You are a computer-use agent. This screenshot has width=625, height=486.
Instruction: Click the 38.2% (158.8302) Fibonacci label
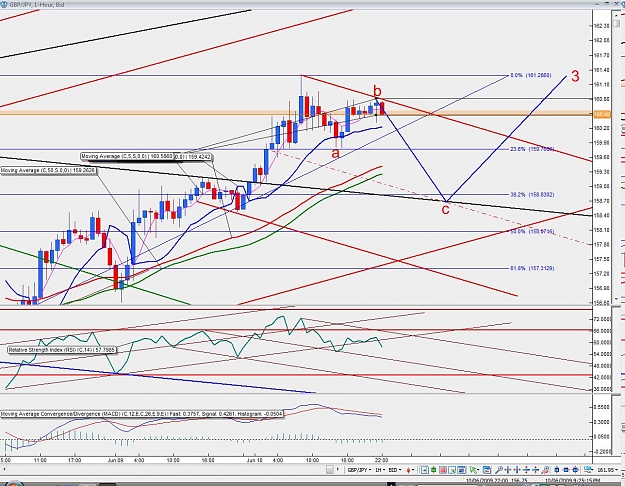tap(532, 195)
